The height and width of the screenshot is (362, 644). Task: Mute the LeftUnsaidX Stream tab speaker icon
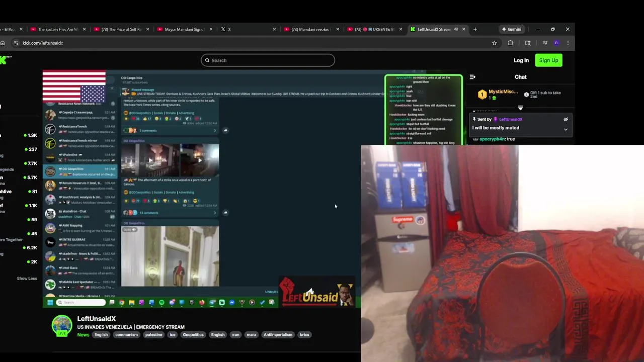pos(456,29)
